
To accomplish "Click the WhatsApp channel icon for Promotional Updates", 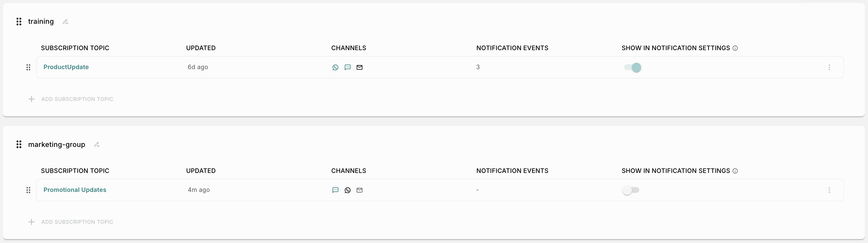I will [347, 190].
